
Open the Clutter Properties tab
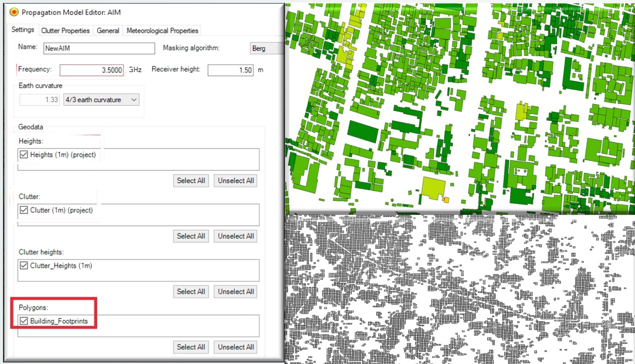point(65,31)
